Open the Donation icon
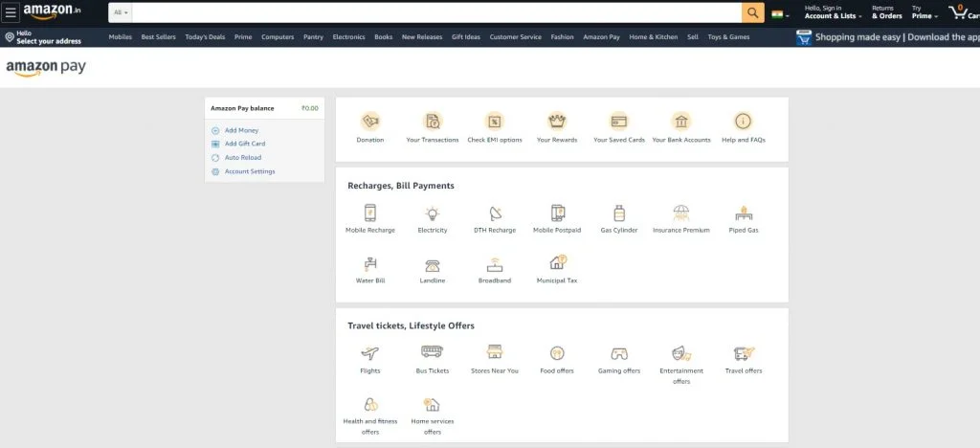The width and height of the screenshot is (980, 448). coord(370,121)
